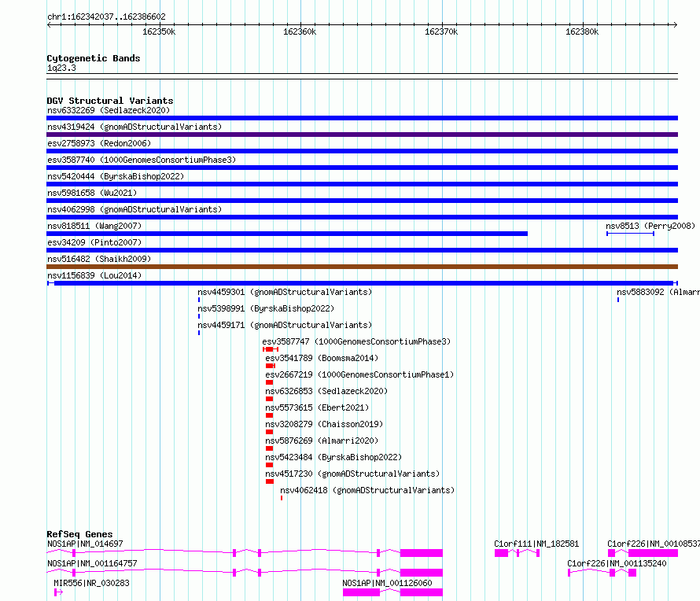The image size is (700, 601).
Task: Click the C1orf226|NM_00108537 large exon block
Action: pyautogui.click(x=653, y=553)
